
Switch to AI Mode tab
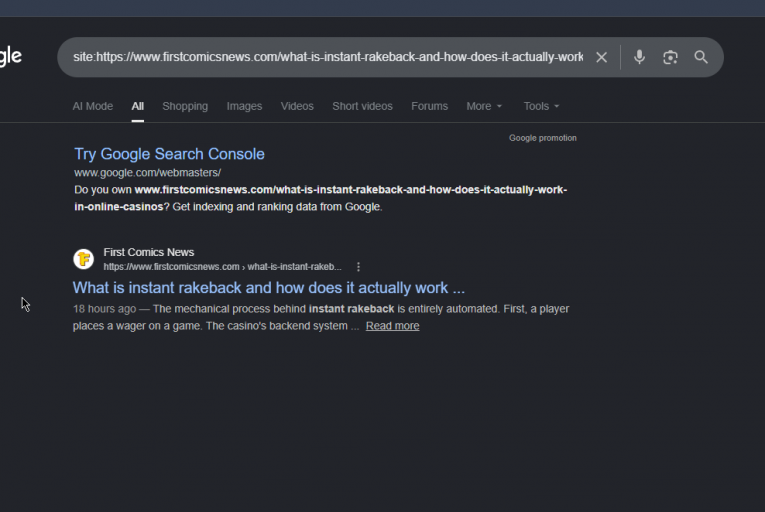[x=93, y=106]
